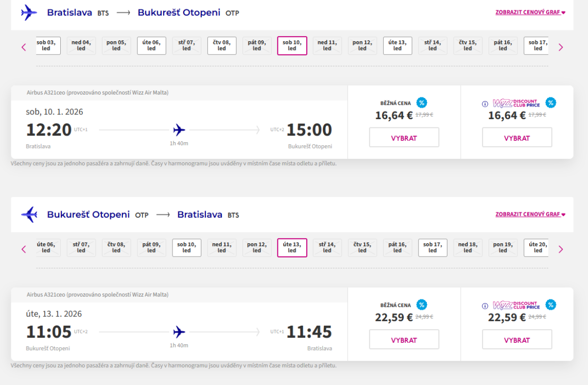This screenshot has height=385, width=588.
Task: Advance outbound dates with right arrow
Action: pyautogui.click(x=561, y=48)
